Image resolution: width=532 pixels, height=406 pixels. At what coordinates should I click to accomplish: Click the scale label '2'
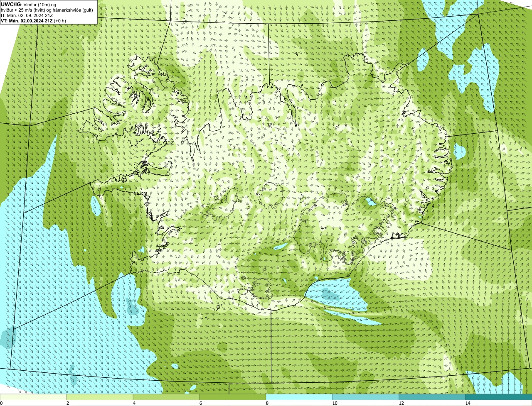click(67, 403)
